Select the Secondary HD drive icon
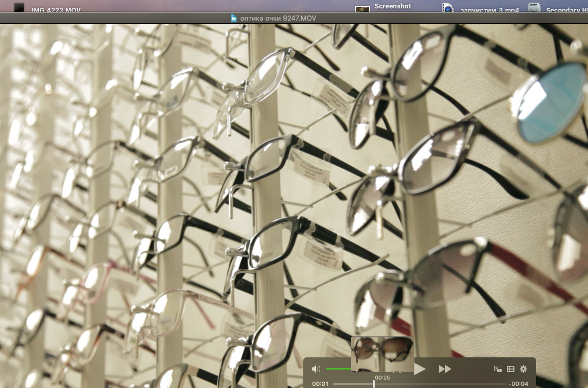588x388 pixels. point(534,8)
